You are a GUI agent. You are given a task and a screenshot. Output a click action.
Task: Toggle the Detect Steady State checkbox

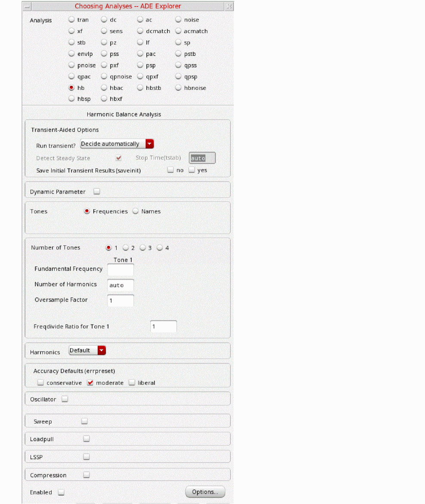point(119,158)
